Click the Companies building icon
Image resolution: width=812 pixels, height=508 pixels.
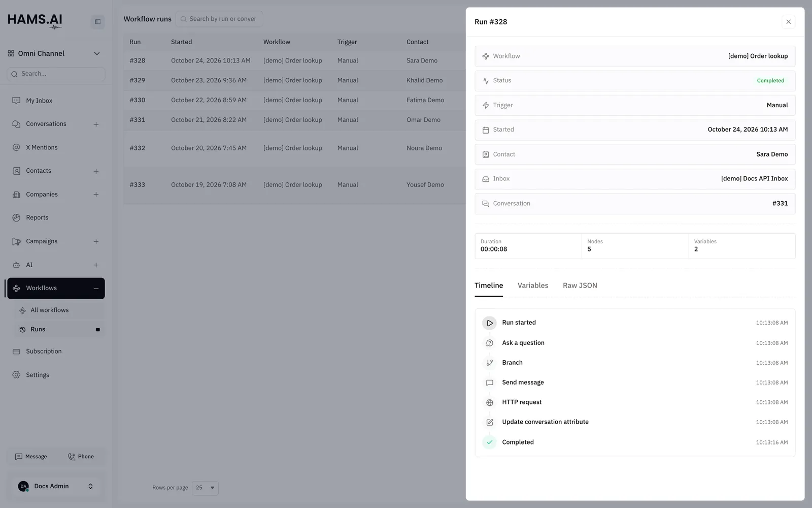click(16, 195)
